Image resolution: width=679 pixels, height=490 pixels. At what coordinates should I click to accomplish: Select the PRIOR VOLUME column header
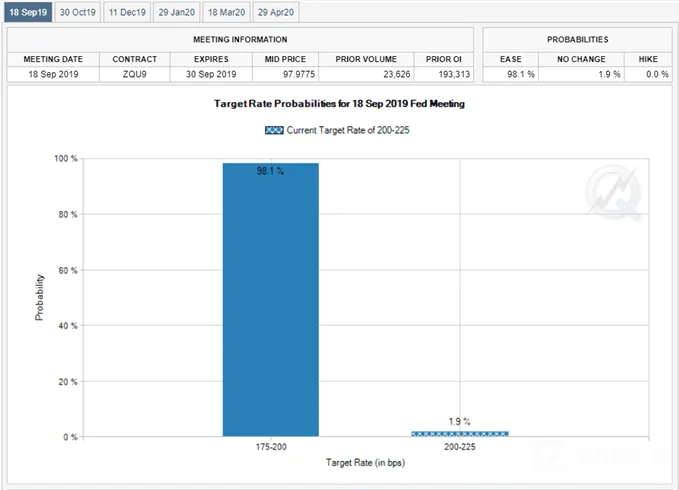point(366,59)
